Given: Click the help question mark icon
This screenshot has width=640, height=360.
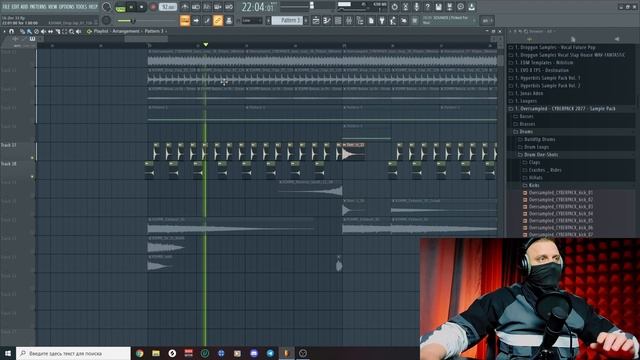Looking at the screenshot, I should [427, 7].
